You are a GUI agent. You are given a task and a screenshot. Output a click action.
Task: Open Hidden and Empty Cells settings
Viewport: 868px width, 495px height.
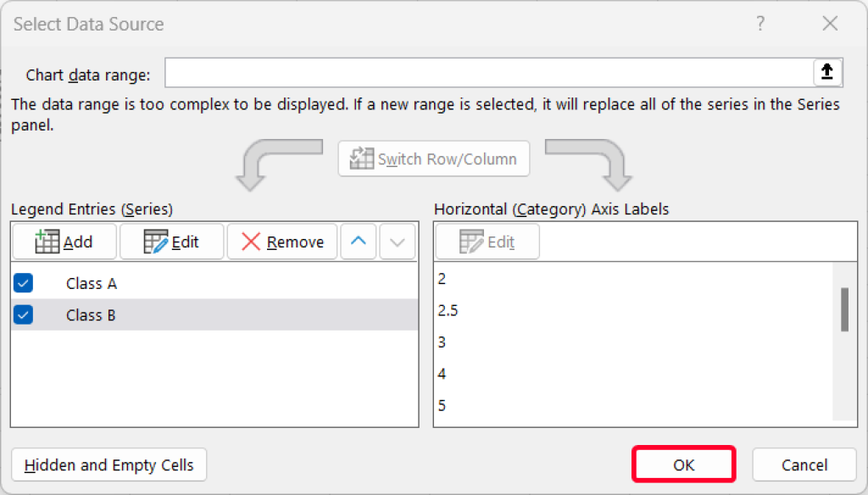coord(108,464)
